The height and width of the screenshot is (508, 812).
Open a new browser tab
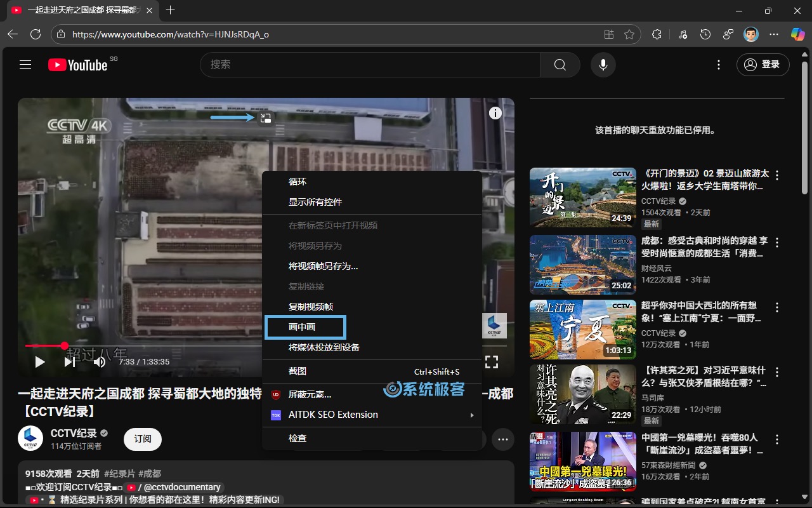[170, 11]
